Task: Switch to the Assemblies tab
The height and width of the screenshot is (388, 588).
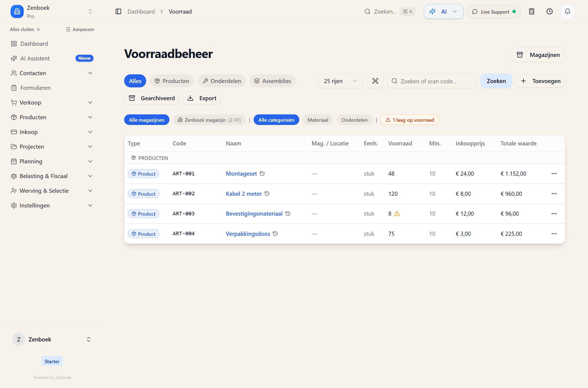Action: 272,81
